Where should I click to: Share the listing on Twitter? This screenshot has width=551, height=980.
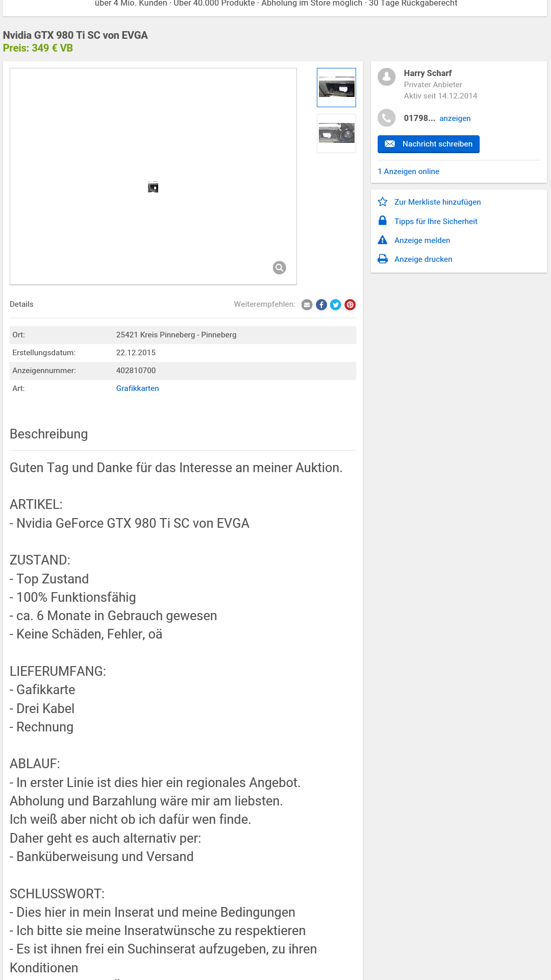pos(336,305)
